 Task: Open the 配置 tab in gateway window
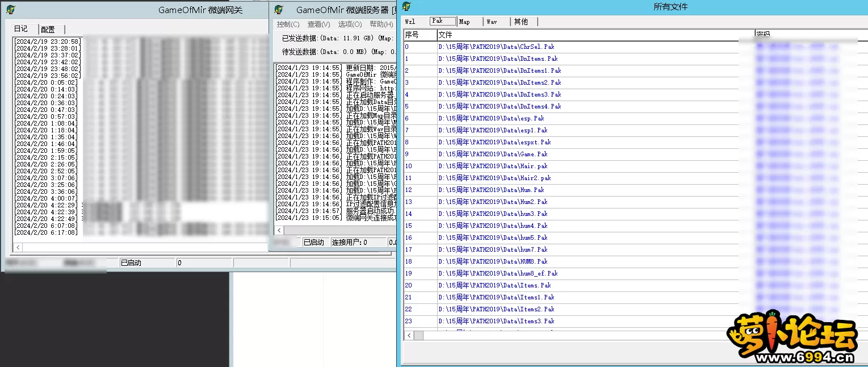tap(48, 30)
